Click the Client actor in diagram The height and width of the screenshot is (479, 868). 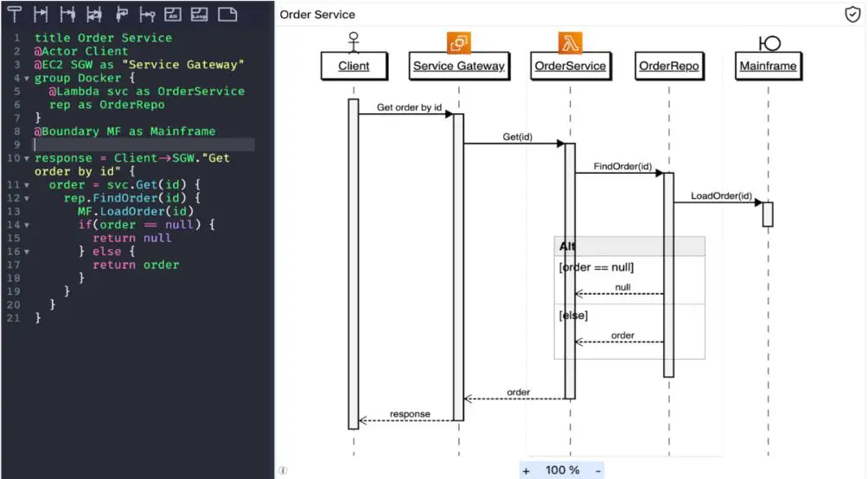(353, 67)
